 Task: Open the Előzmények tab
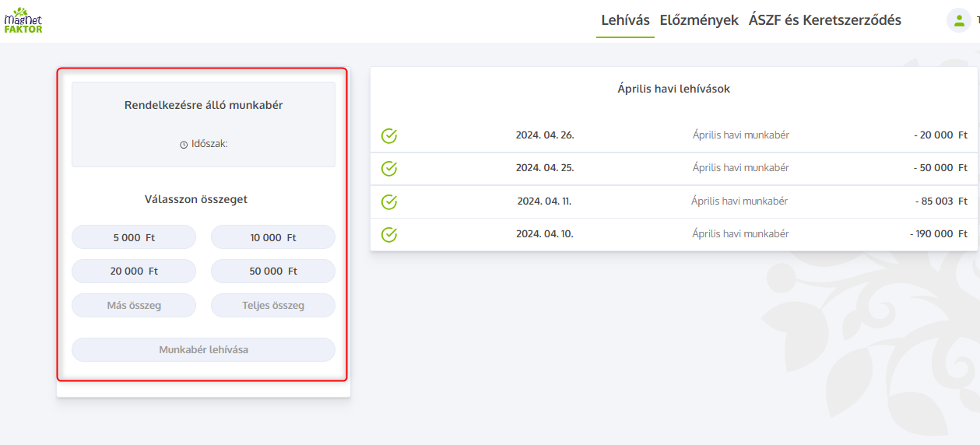(699, 20)
